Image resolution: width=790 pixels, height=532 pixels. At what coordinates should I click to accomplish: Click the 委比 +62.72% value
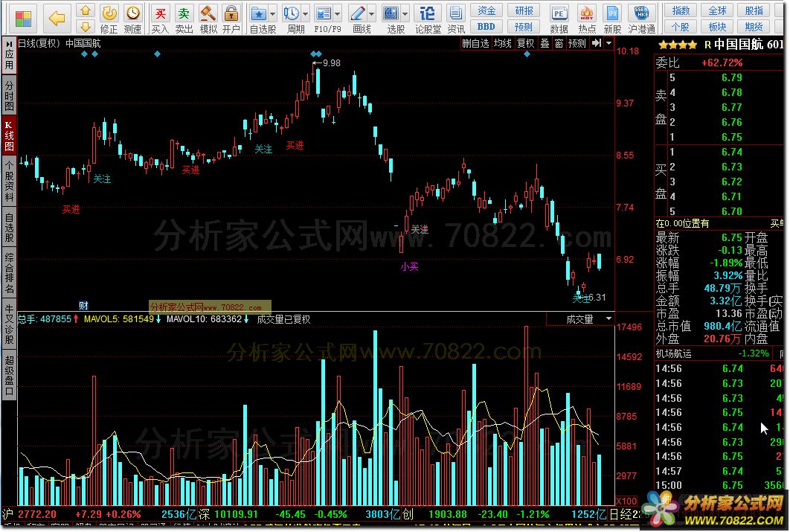tap(722, 63)
